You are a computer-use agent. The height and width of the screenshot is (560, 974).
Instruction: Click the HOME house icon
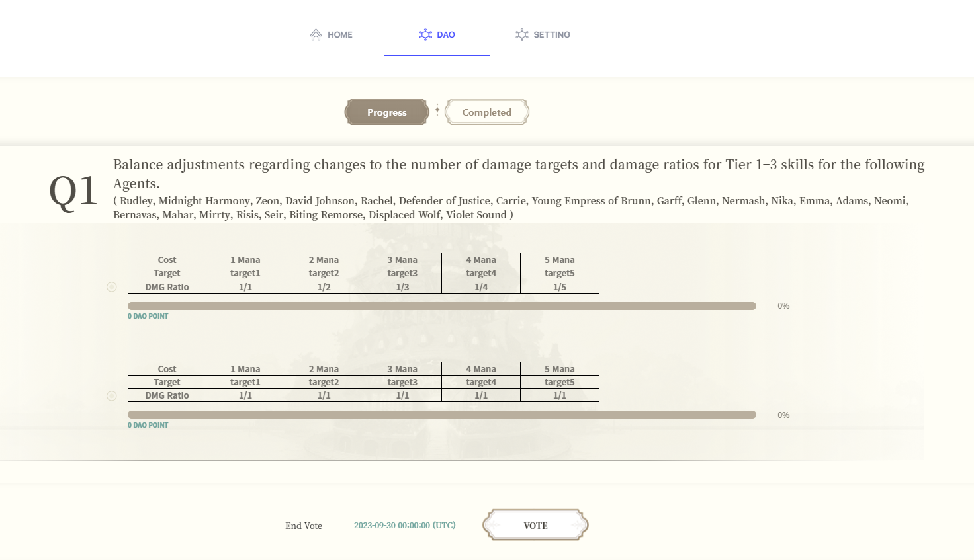click(x=316, y=35)
